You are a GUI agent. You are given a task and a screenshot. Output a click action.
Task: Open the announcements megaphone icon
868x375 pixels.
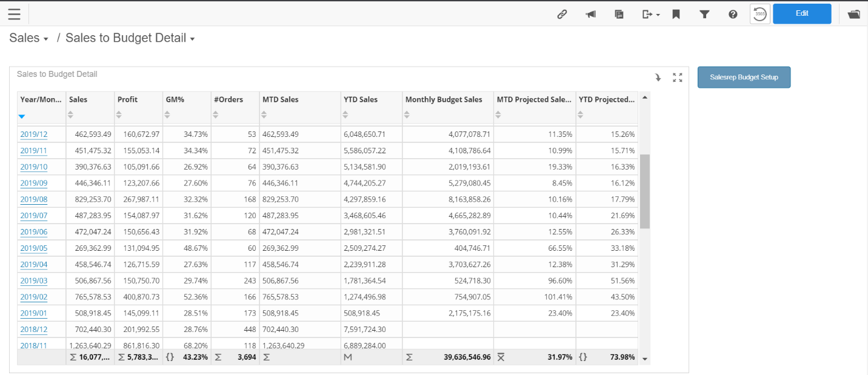(590, 13)
